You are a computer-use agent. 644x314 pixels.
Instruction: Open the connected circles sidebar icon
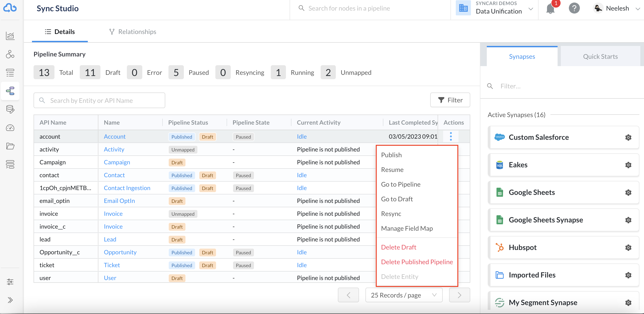(x=10, y=54)
